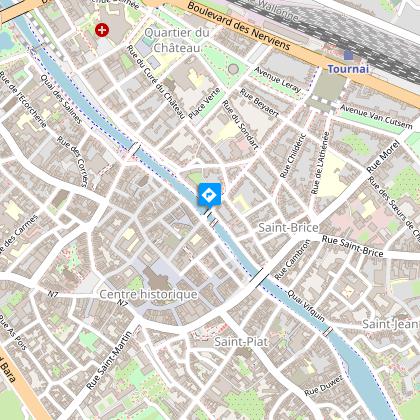This screenshot has height=420, width=420.
Task: Click the round fountain symbol in the park
Action: pos(233,69)
